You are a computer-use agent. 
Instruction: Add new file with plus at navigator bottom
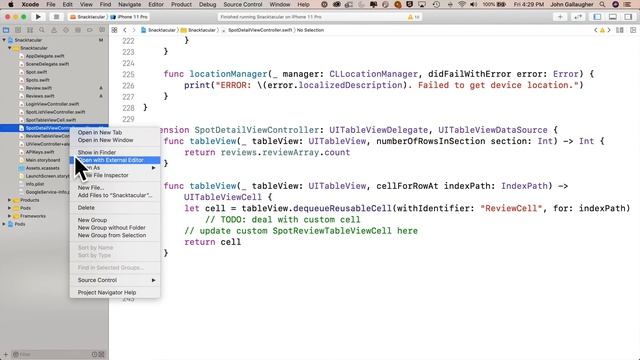coord(5,354)
